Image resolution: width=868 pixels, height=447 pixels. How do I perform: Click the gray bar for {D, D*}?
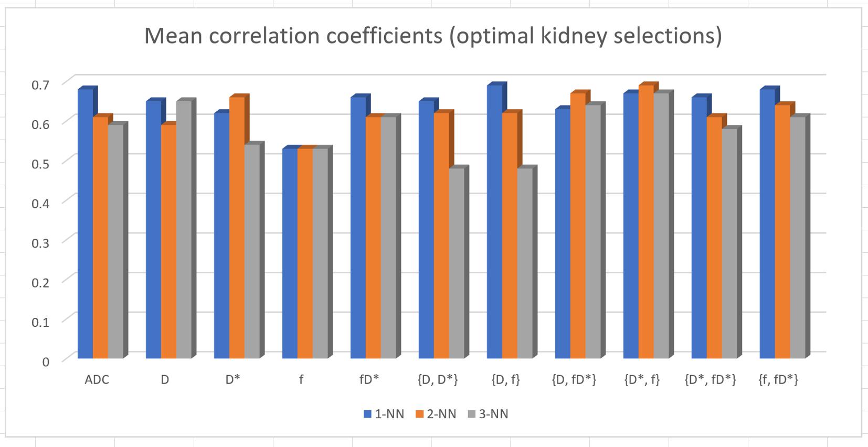[457, 265]
